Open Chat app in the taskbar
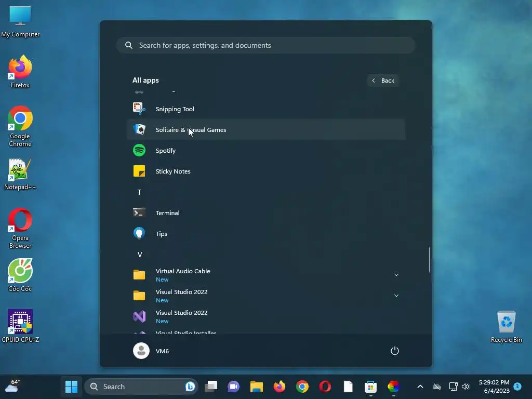This screenshot has height=399, width=532. click(x=234, y=387)
